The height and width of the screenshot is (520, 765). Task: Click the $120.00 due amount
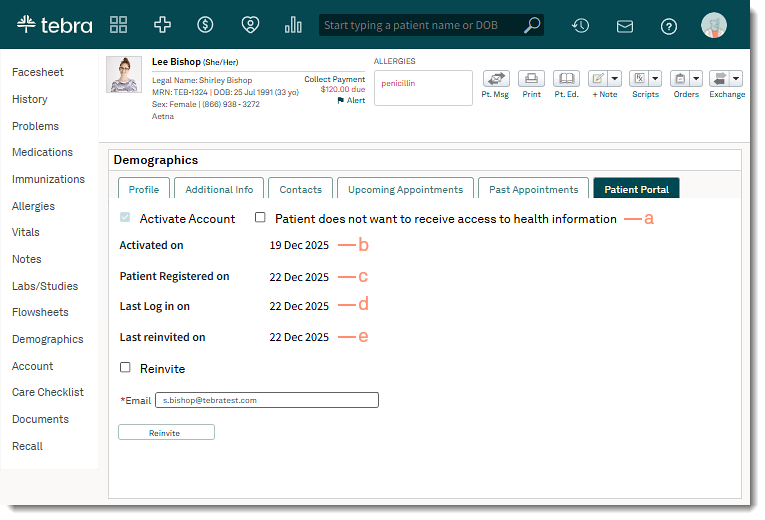pyautogui.click(x=342, y=89)
